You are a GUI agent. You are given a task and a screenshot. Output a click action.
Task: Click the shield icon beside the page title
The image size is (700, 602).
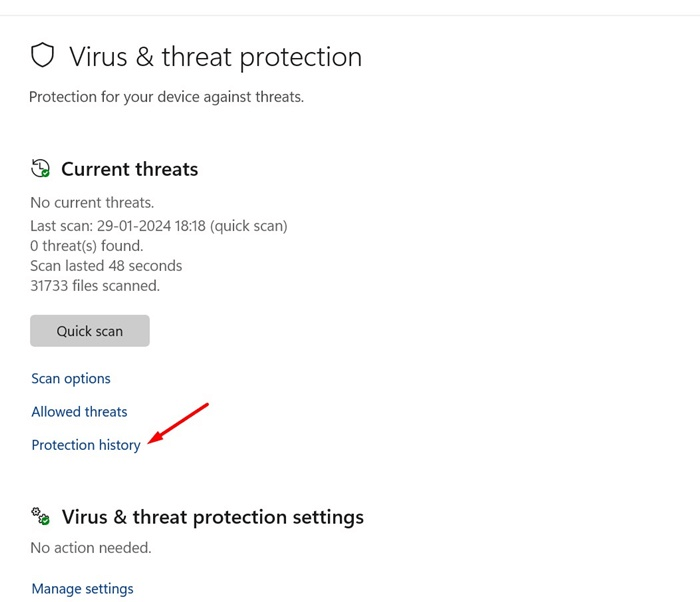(x=42, y=56)
